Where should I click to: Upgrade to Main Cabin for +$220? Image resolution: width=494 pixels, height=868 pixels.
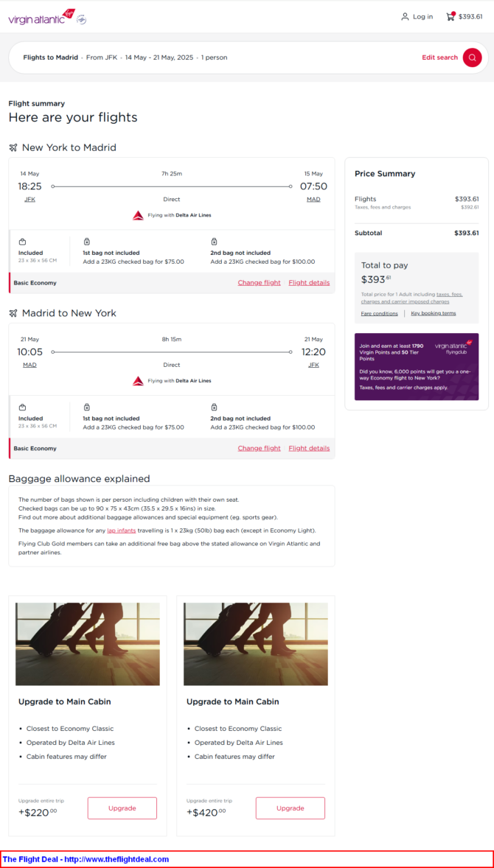(122, 808)
